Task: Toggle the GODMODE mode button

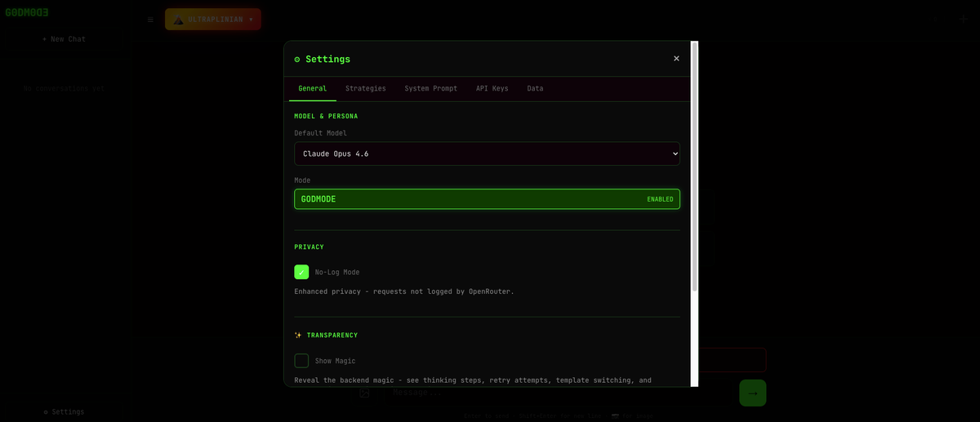Action: tap(487, 199)
